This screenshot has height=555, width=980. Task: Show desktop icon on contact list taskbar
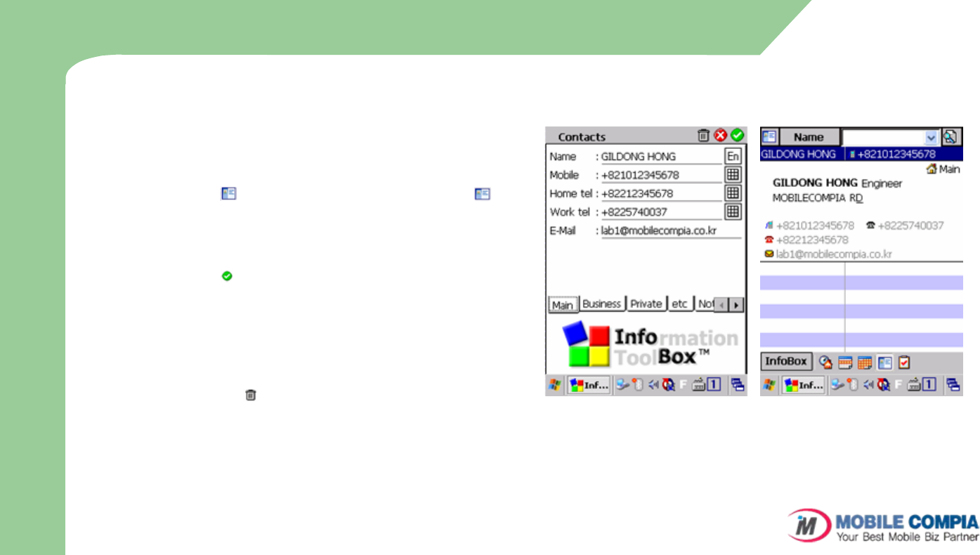pyautogui.click(x=953, y=384)
